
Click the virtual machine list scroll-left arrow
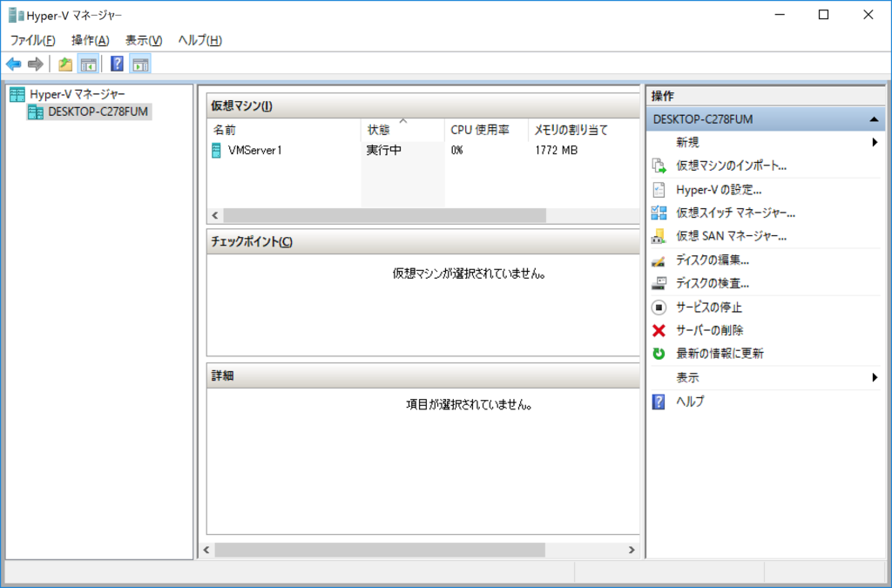[x=214, y=215]
